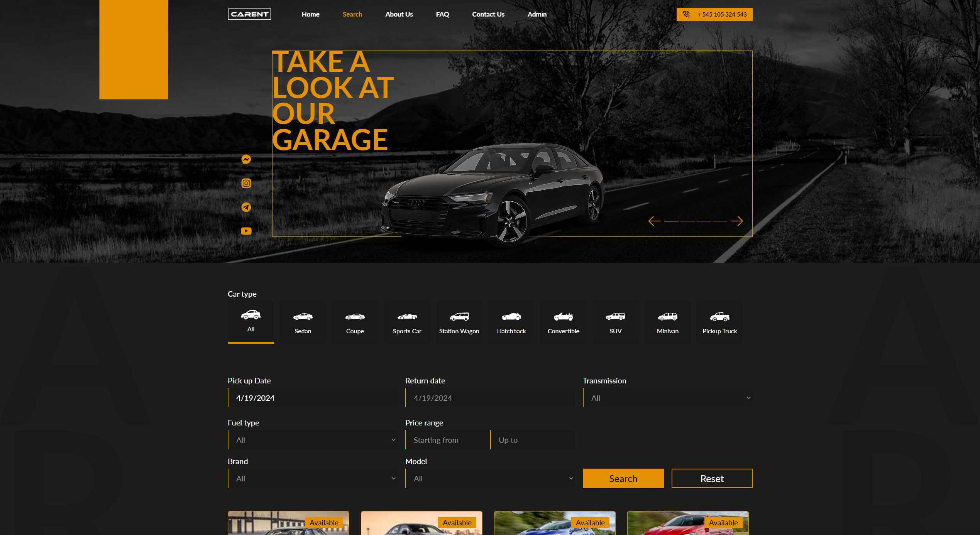Click the CARENT logo

coord(249,14)
